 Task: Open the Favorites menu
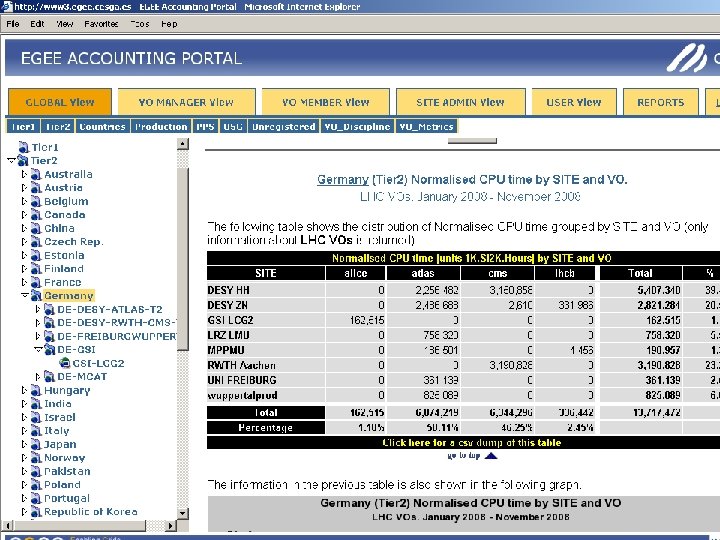(x=101, y=24)
